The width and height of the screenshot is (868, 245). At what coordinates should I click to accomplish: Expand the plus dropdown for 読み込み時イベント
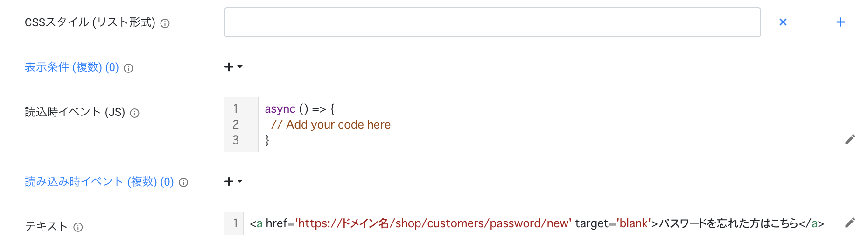pos(234,181)
